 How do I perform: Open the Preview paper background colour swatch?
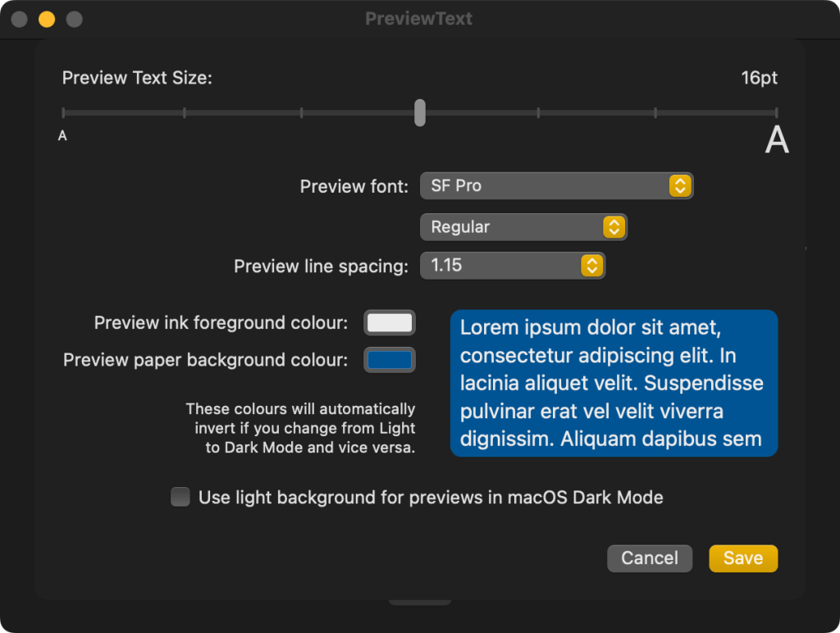(389, 359)
